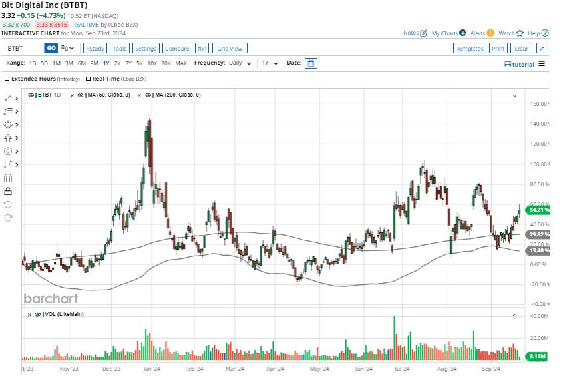Toggle visibility of VOL (LikeMain)
Viewport: 571px width, 392px height.
[x=37, y=315]
